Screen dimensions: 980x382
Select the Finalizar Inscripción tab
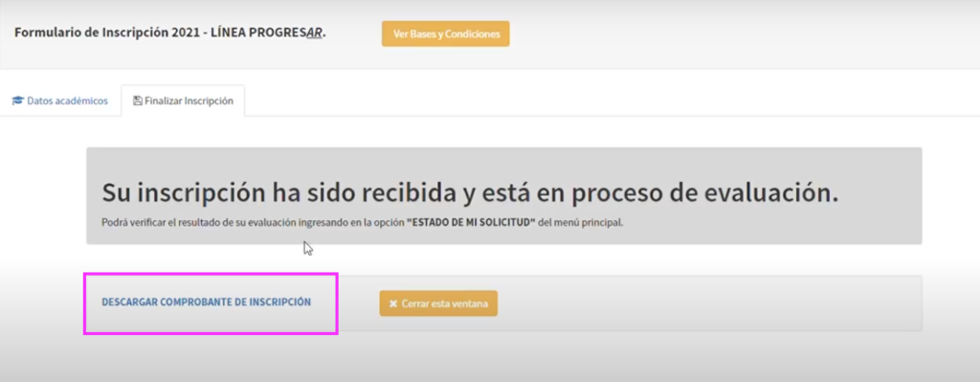(x=183, y=101)
